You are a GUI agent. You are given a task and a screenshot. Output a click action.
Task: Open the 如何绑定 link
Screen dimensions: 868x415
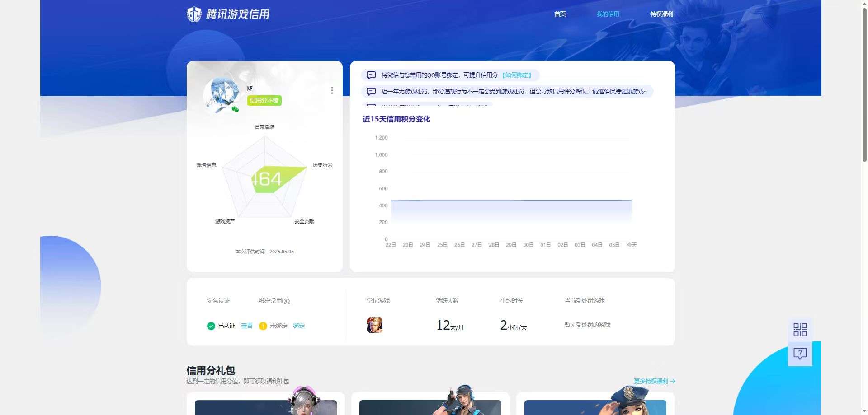(x=517, y=75)
